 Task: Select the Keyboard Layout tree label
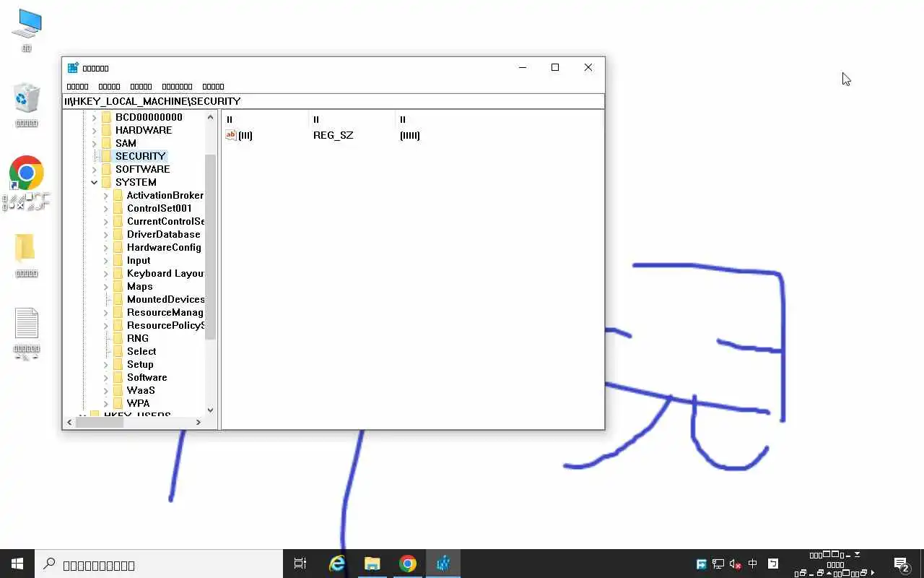click(x=165, y=273)
